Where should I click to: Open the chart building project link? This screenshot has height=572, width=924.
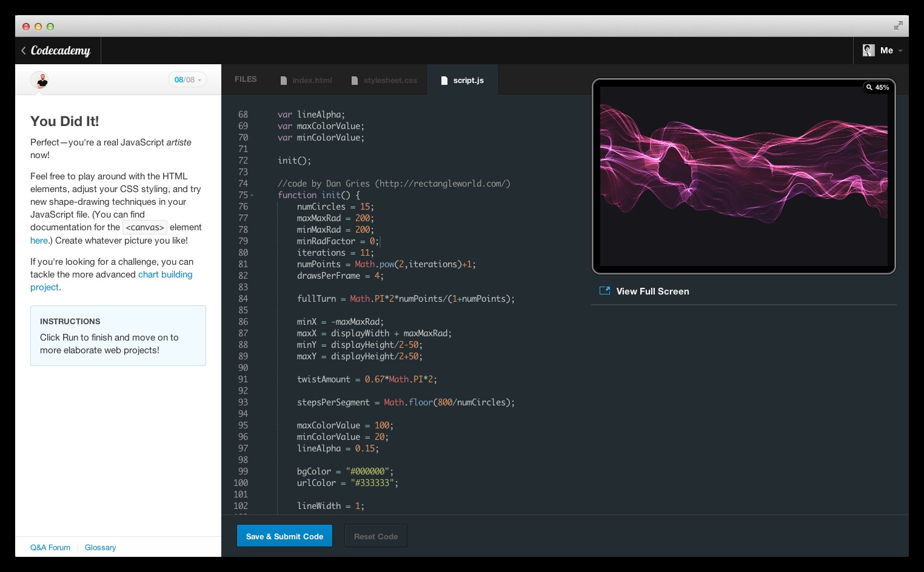click(x=165, y=274)
